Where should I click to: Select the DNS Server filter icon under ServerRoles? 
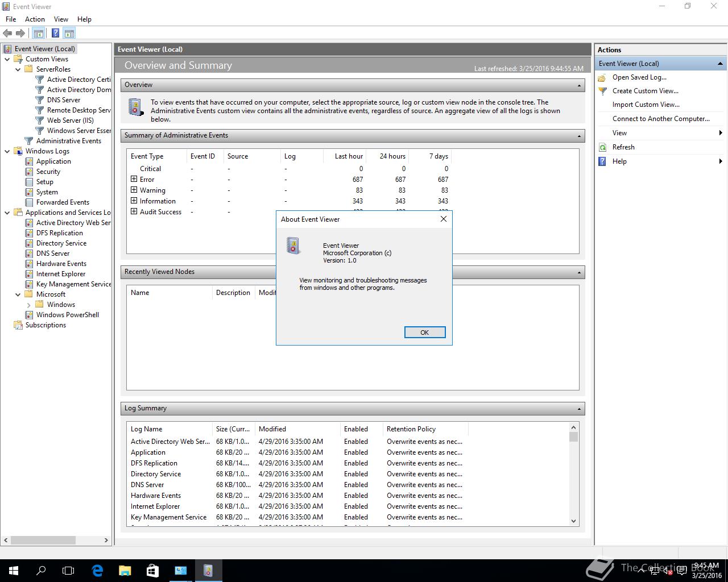click(40, 100)
